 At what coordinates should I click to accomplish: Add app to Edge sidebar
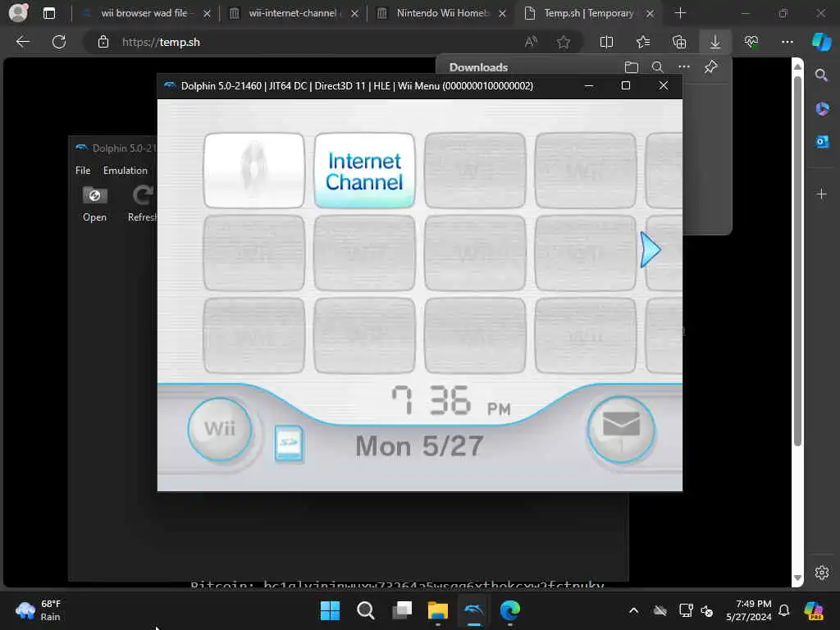[x=821, y=194]
